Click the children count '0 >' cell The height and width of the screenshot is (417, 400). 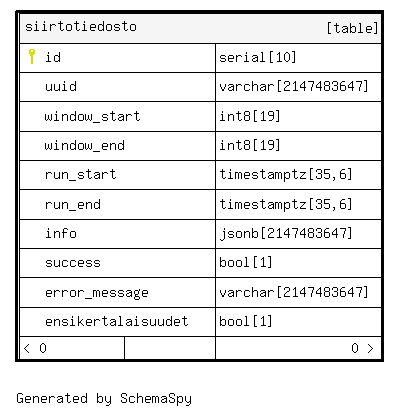[x=298, y=348]
